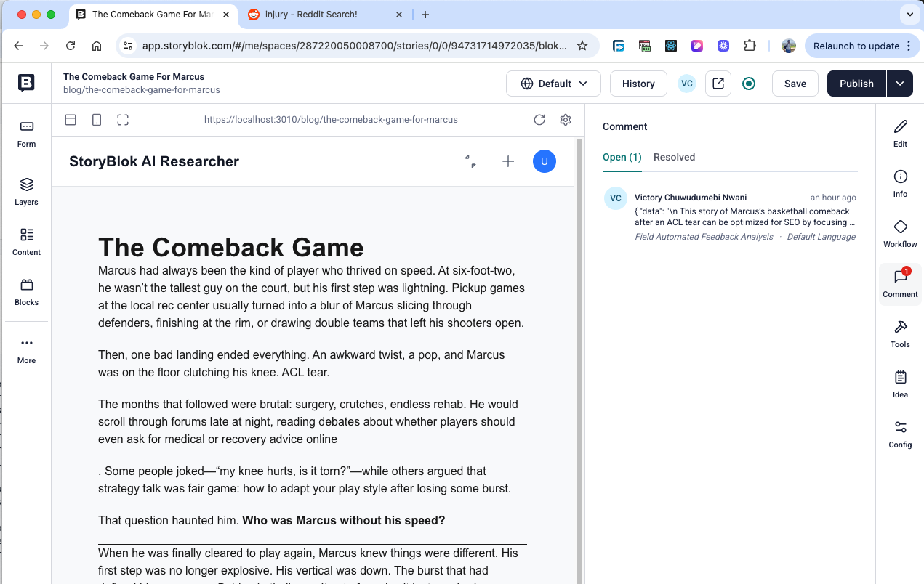Go back in browser history
Image resolution: width=924 pixels, height=584 pixels.
point(18,46)
